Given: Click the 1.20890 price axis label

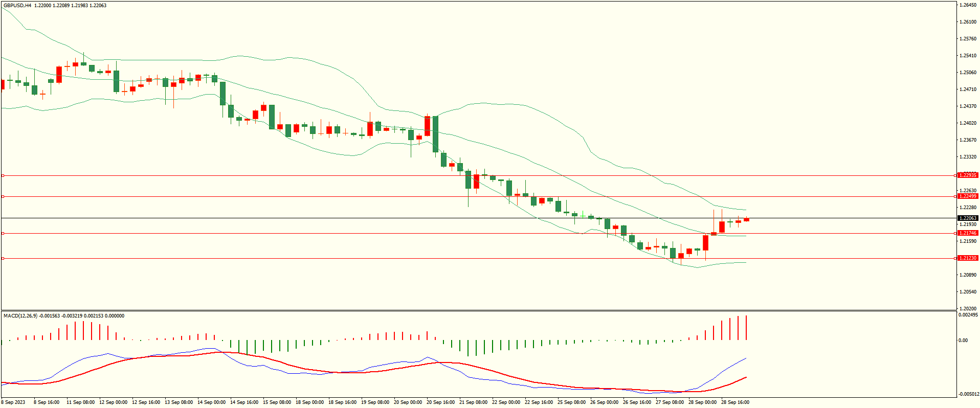Looking at the screenshot, I should pyautogui.click(x=968, y=275).
